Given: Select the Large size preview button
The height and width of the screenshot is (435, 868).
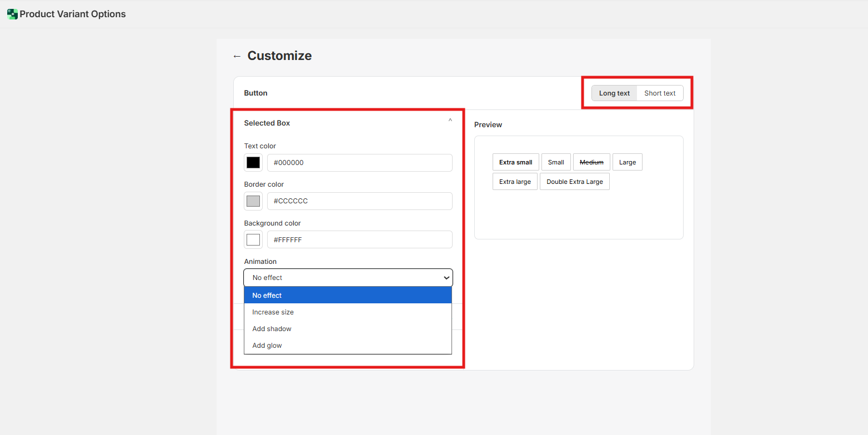Looking at the screenshot, I should [x=627, y=162].
